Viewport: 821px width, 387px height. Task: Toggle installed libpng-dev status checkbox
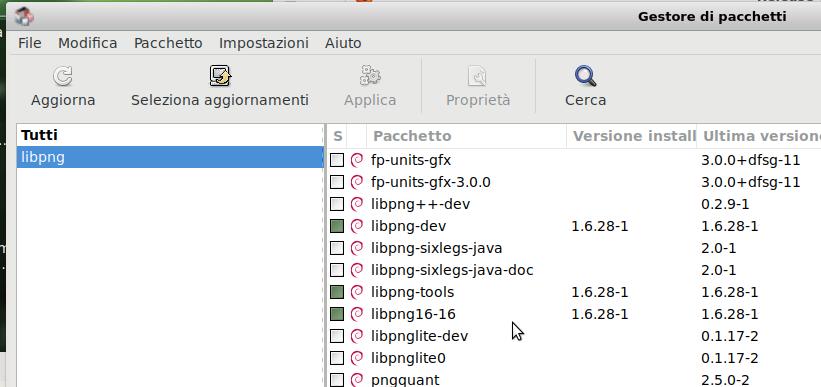coord(337,226)
